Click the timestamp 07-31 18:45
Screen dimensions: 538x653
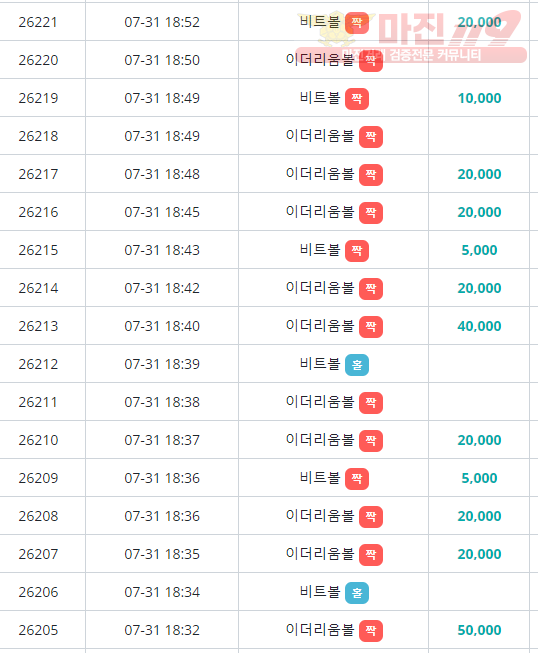(162, 212)
